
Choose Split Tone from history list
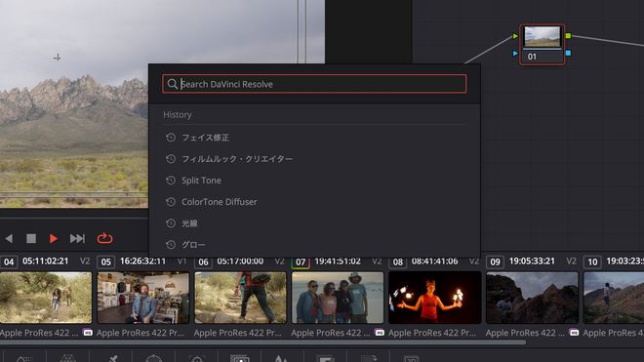tap(201, 181)
